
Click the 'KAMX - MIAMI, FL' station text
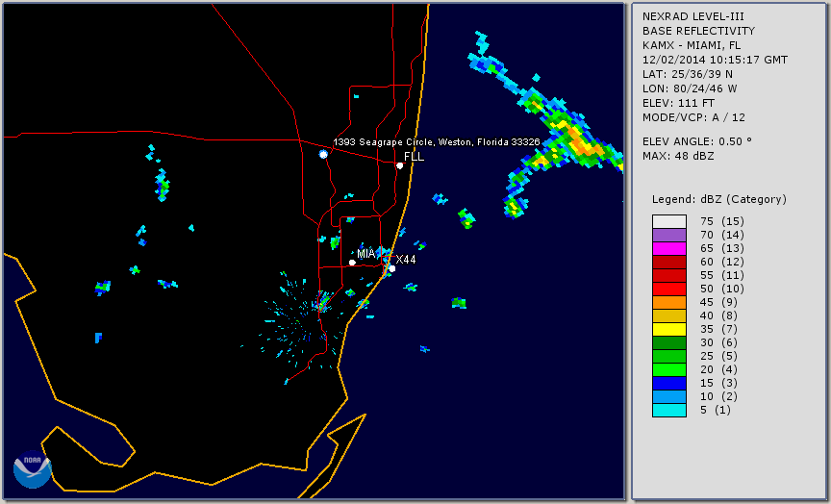(x=692, y=45)
